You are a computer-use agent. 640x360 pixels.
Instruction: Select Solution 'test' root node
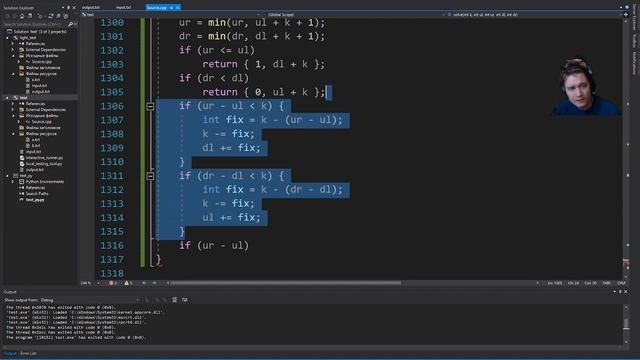pyautogui.click(x=40, y=31)
